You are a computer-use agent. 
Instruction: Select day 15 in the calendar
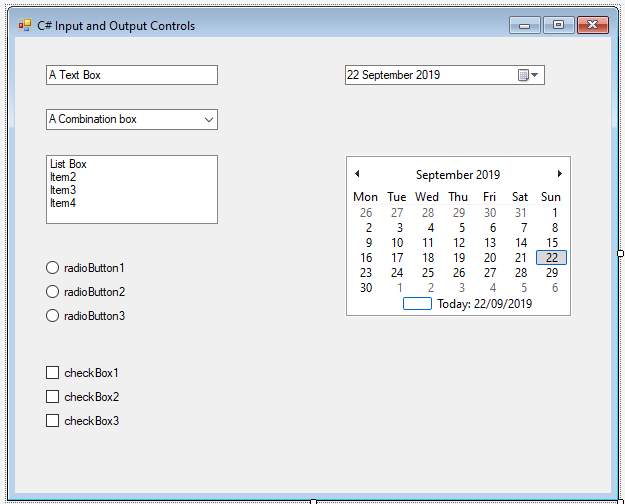pyautogui.click(x=551, y=243)
